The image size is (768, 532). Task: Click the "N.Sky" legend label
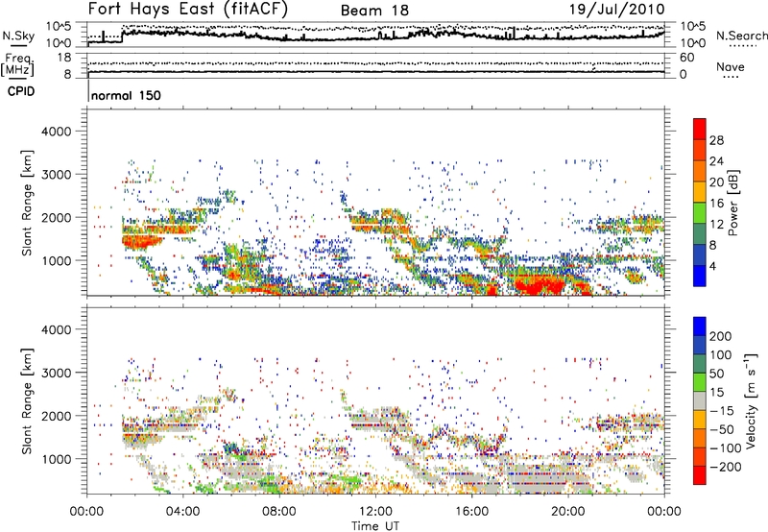[18, 36]
